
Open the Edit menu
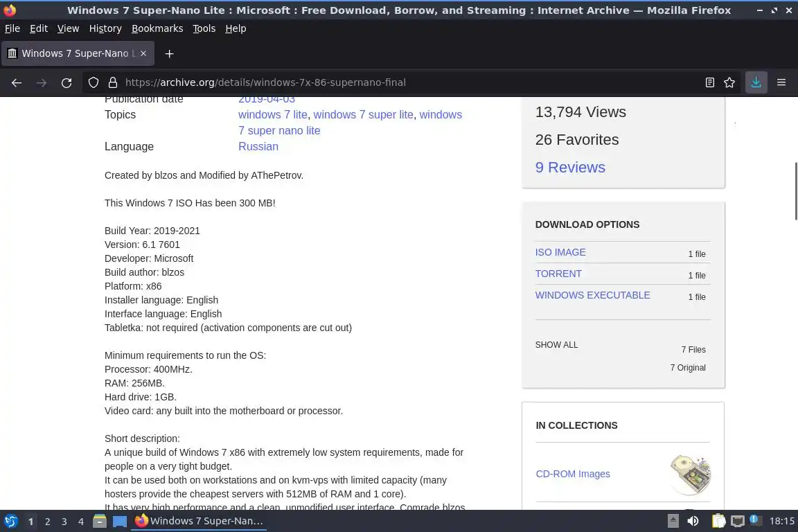pos(39,28)
